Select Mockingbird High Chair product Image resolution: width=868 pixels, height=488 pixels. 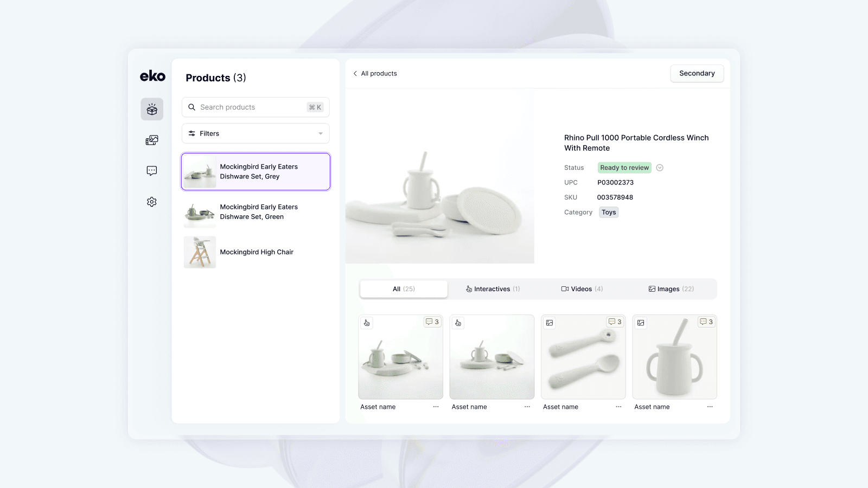click(x=256, y=252)
